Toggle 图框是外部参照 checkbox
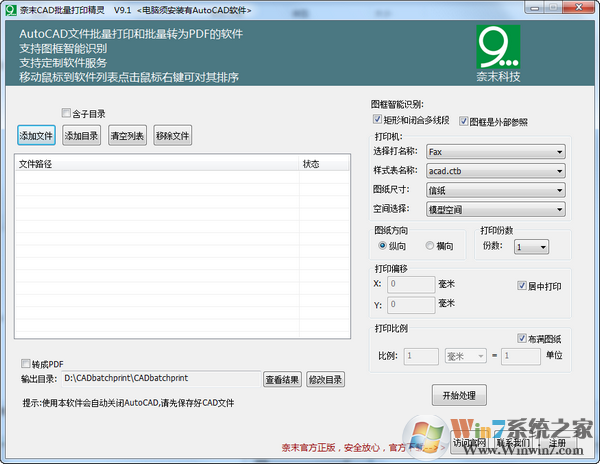Image resolution: width=600 pixels, height=464 pixels. (x=464, y=121)
